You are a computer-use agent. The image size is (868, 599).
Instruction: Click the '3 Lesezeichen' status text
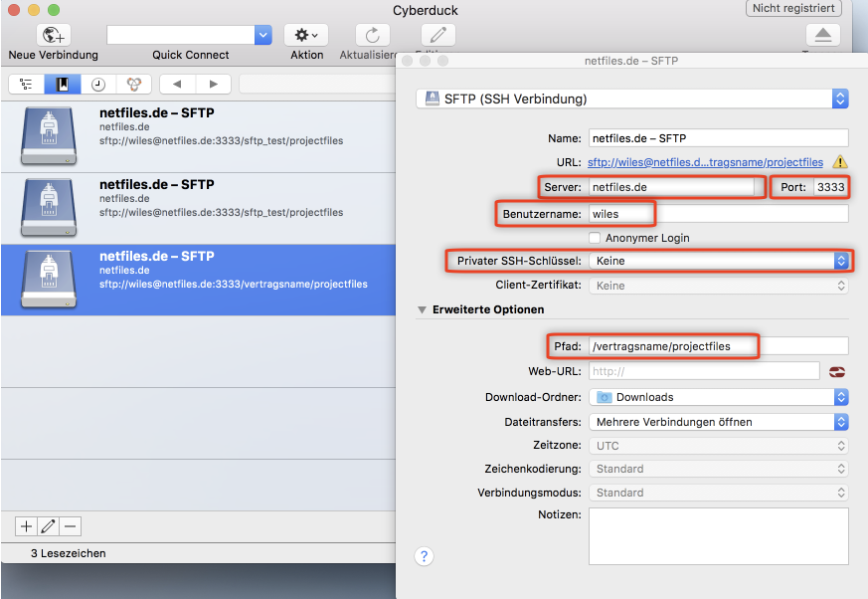tap(68, 553)
